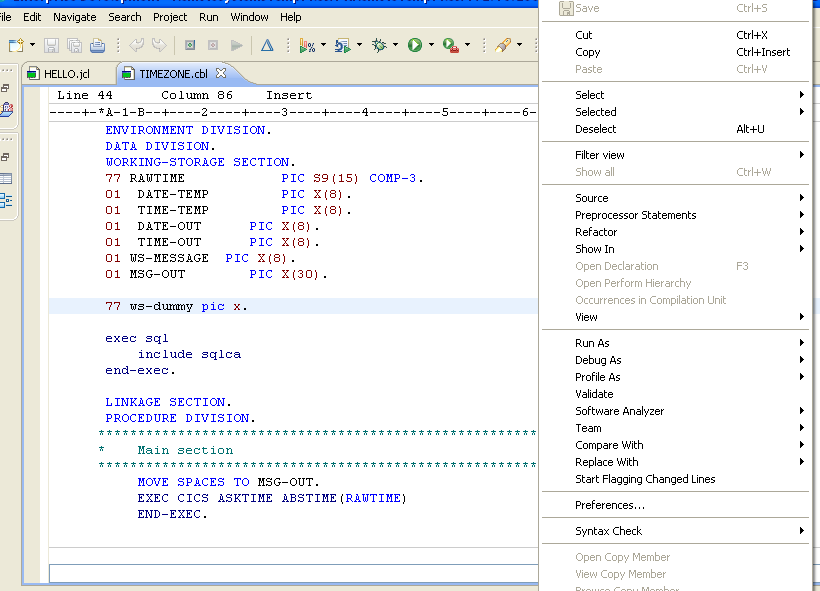Open the outline fast view icon

(x=6, y=200)
